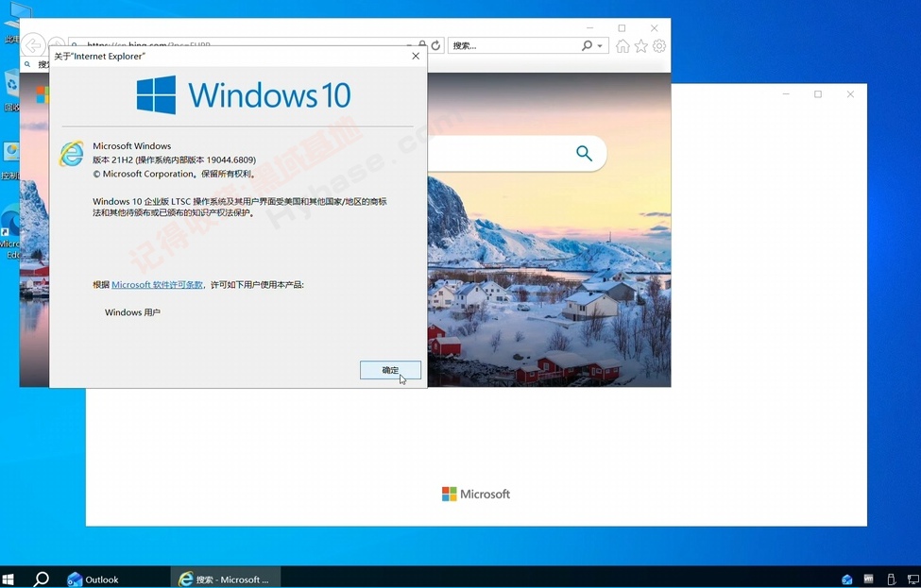Confirm the dialog with 确定
Screen dimensions: 921x588
pyautogui.click(x=391, y=370)
